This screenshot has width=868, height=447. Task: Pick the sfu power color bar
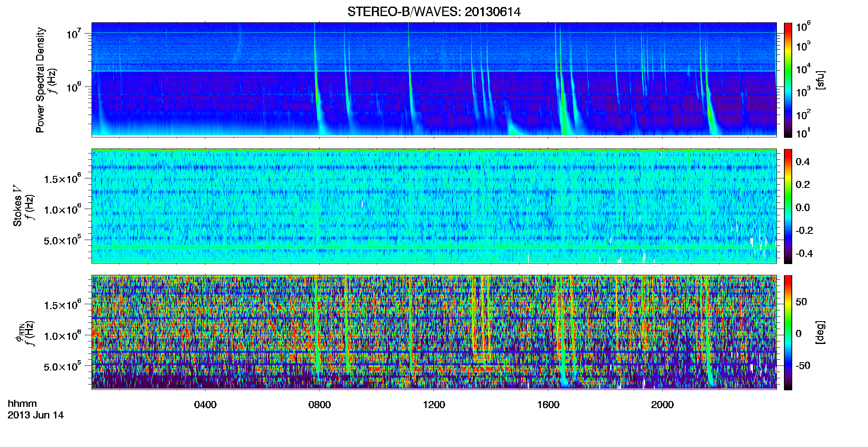tap(788, 80)
